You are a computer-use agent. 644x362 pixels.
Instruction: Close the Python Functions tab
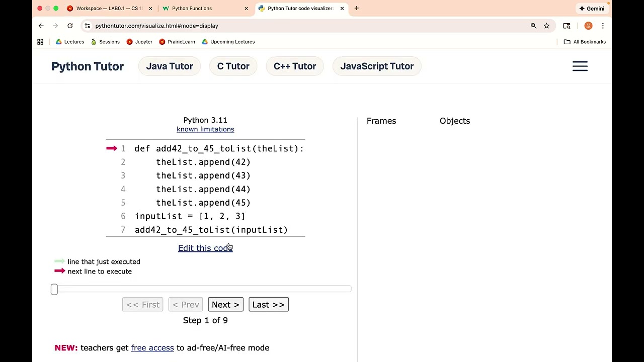[246, 9]
